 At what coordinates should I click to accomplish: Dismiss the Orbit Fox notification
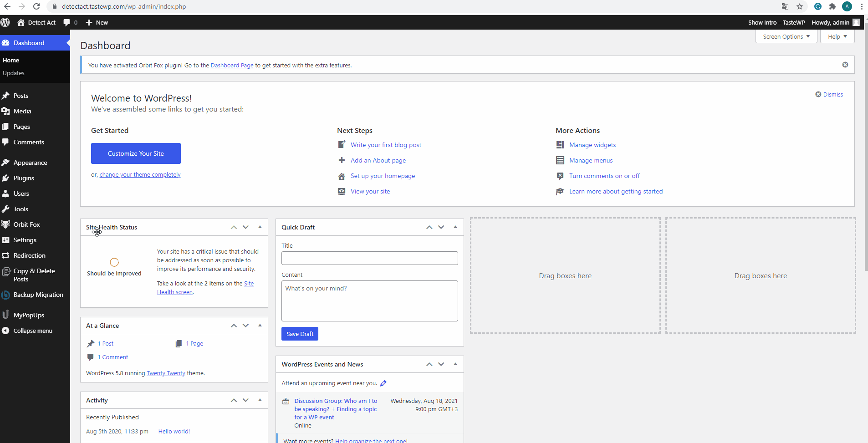coord(845,65)
